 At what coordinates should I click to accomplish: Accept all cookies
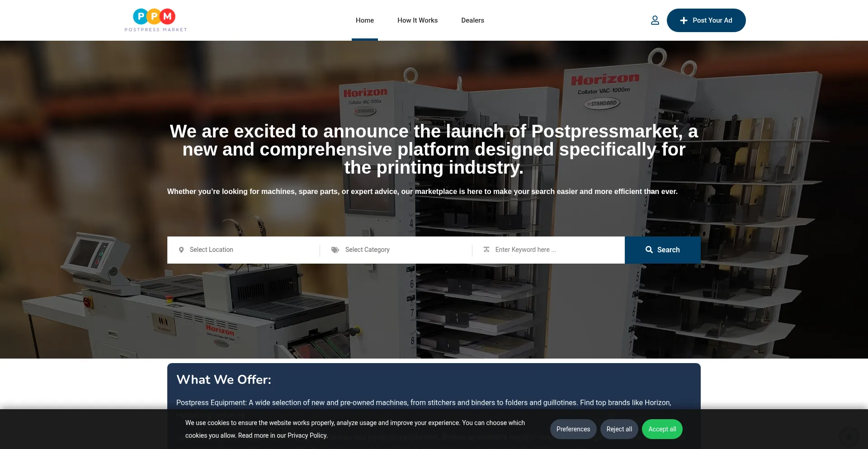[x=662, y=429]
